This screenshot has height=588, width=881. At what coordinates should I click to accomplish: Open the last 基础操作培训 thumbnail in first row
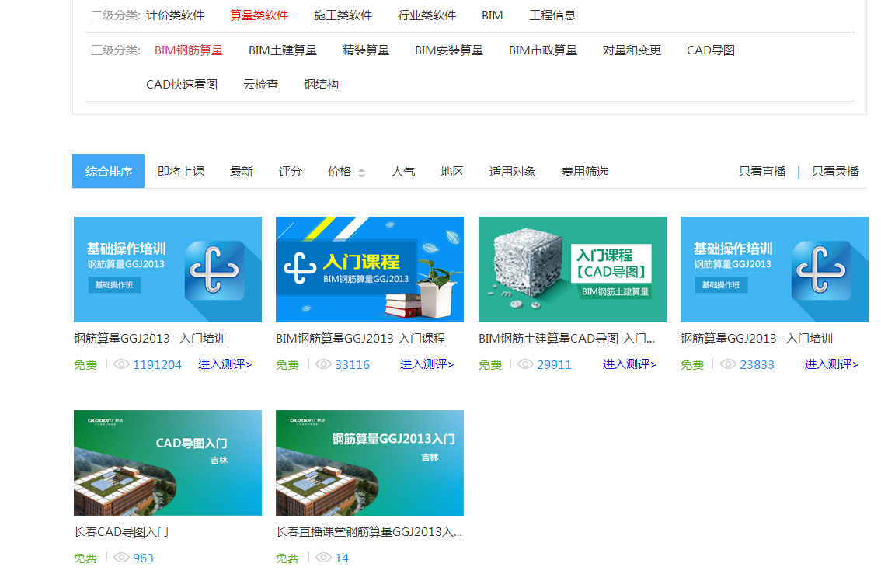coord(775,270)
